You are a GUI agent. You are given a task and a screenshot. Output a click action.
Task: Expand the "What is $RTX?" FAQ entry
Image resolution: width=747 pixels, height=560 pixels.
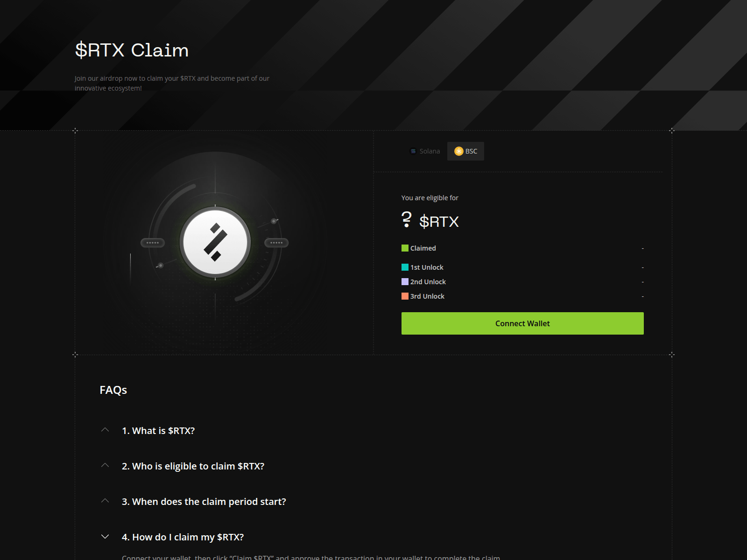[159, 431]
